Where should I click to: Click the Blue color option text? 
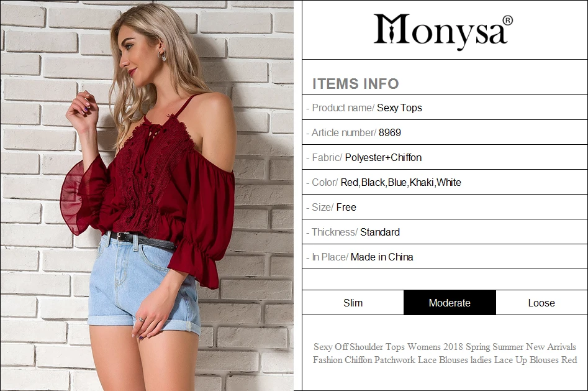[x=397, y=183]
